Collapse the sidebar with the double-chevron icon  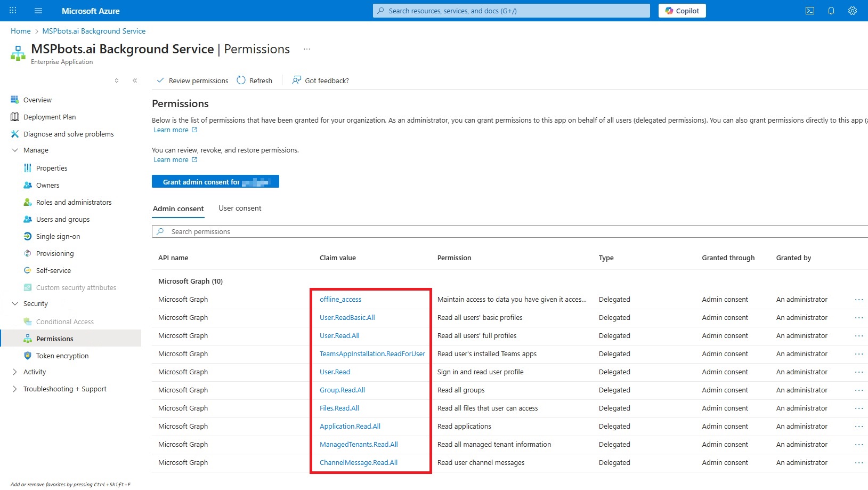click(135, 81)
